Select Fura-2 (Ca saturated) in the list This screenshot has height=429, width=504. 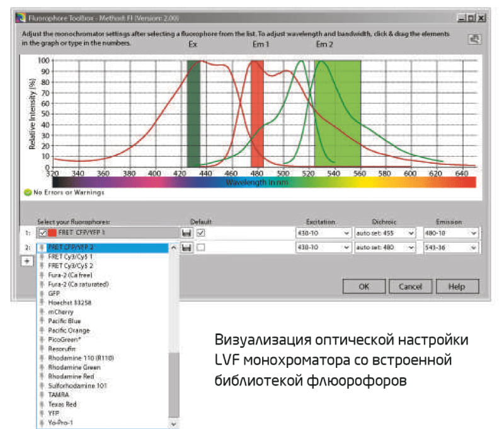pyautogui.click(x=103, y=284)
